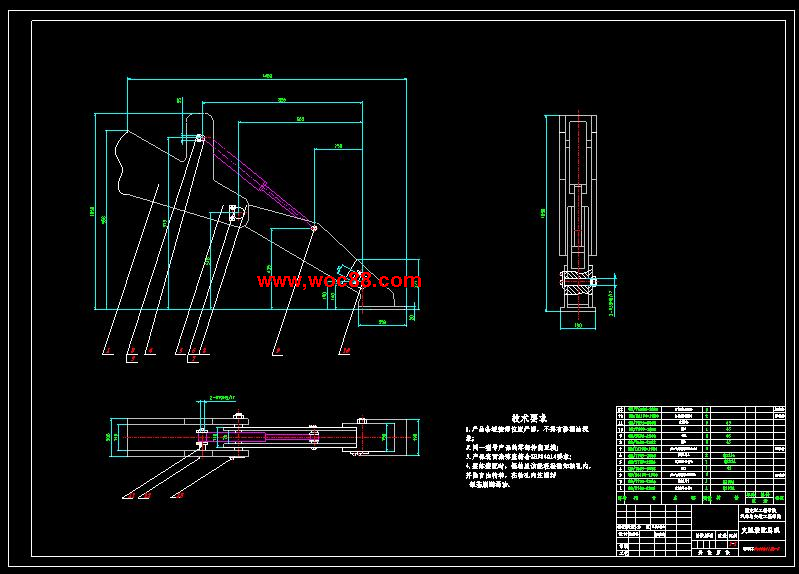Click the drawing title cell in title block
799x574 pixels.
coord(761,530)
